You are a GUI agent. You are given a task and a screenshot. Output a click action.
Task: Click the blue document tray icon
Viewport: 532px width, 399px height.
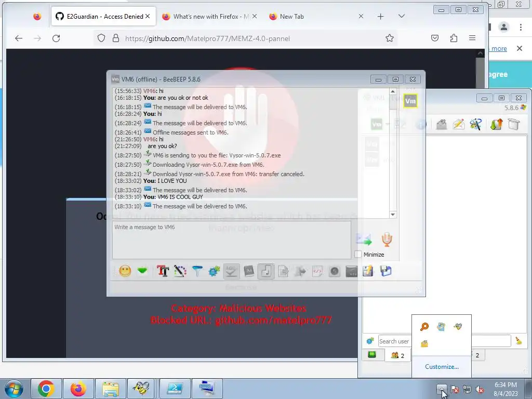tap(441, 326)
